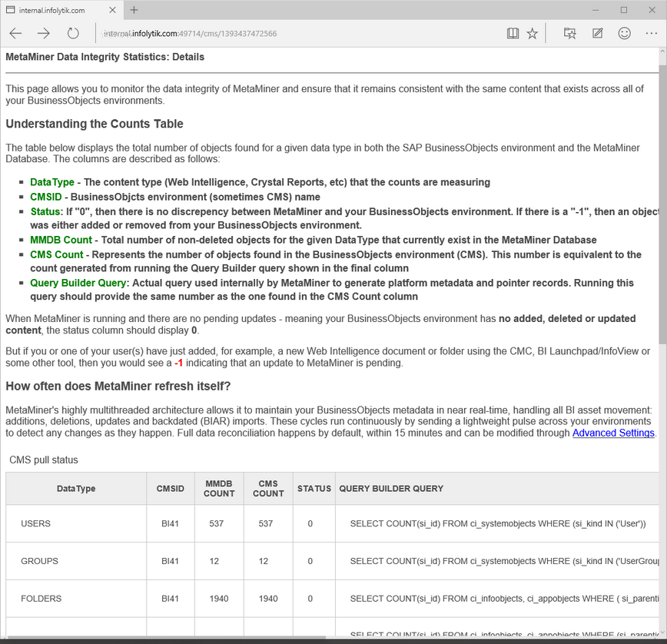Select the FOLDERS data type cell
This screenshot has height=644, width=667.
pyautogui.click(x=76, y=599)
